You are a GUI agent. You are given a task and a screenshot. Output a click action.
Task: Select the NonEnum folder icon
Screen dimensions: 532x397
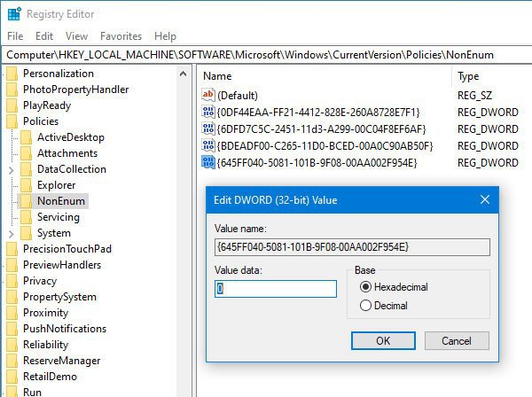[x=26, y=201]
